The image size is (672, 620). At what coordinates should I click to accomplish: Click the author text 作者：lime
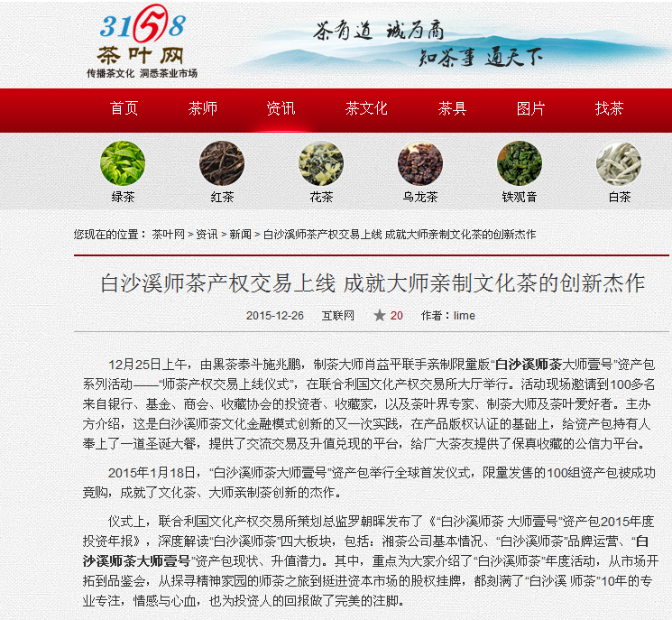448,316
